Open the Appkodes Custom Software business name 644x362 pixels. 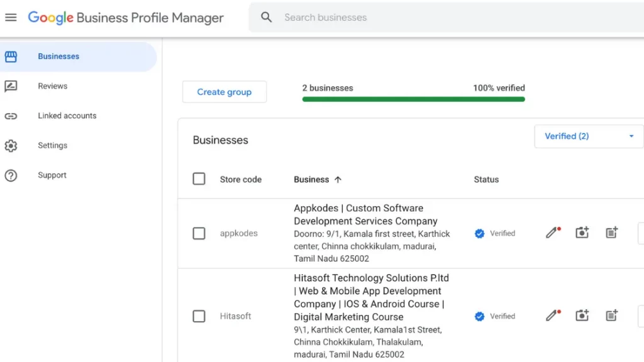click(365, 215)
